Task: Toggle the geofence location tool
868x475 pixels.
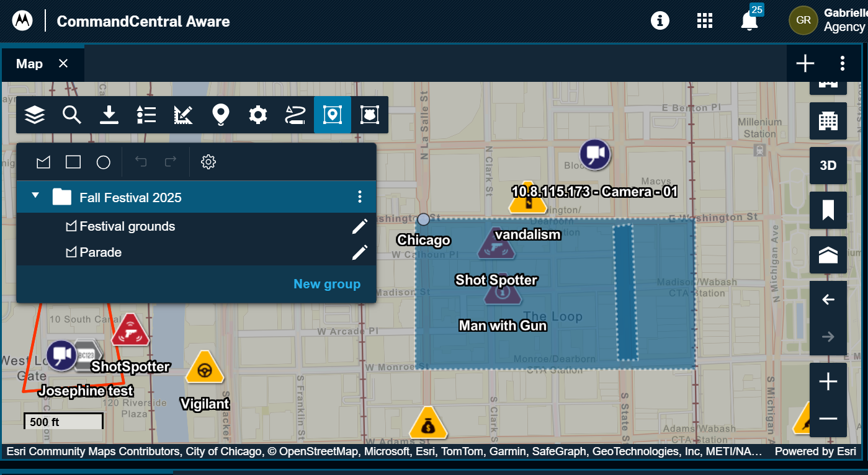Action: point(333,115)
